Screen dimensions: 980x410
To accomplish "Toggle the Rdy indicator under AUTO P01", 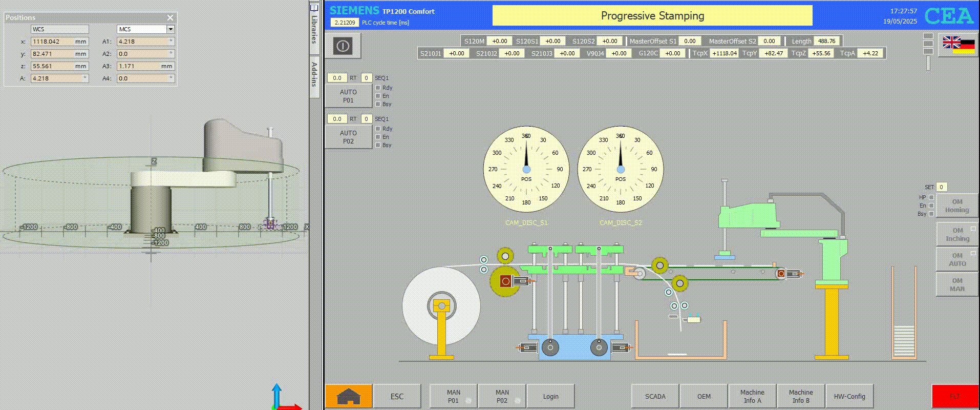I will pyautogui.click(x=378, y=88).
